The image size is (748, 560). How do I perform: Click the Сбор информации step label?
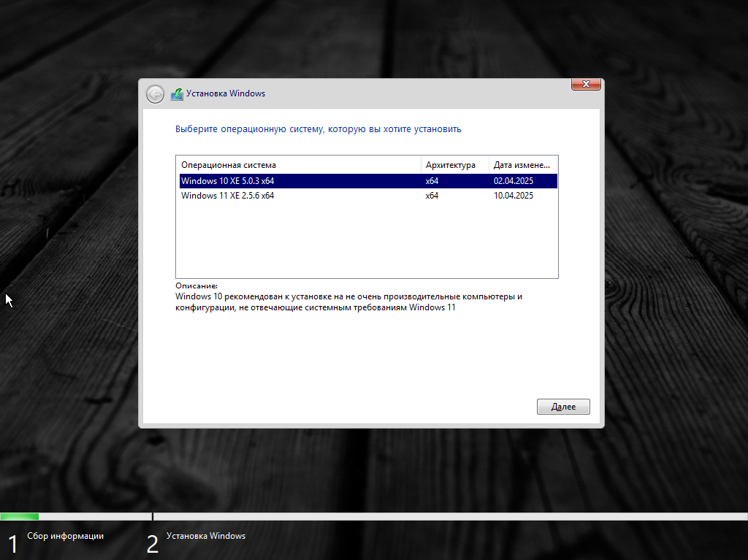[x=65, y=536]
